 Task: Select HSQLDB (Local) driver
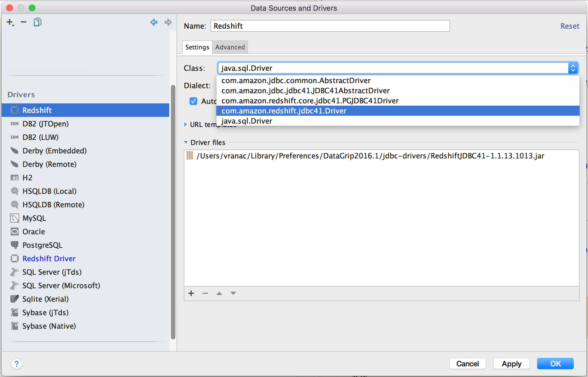[x=85, y=191]
